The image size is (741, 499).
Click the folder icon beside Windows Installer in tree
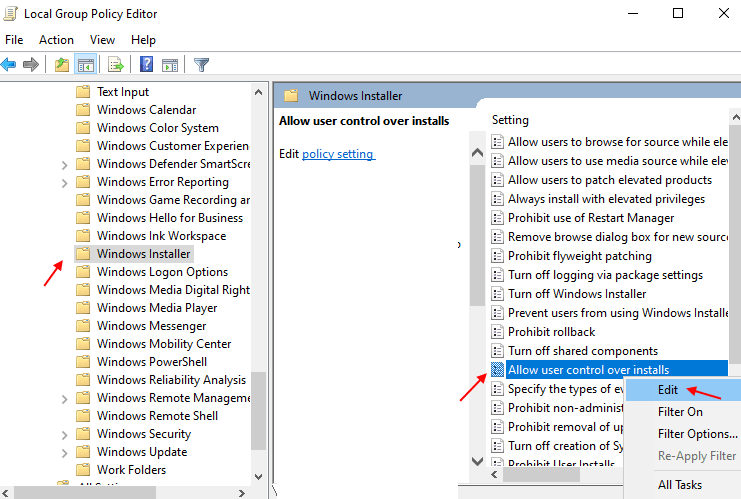point(83,254)
